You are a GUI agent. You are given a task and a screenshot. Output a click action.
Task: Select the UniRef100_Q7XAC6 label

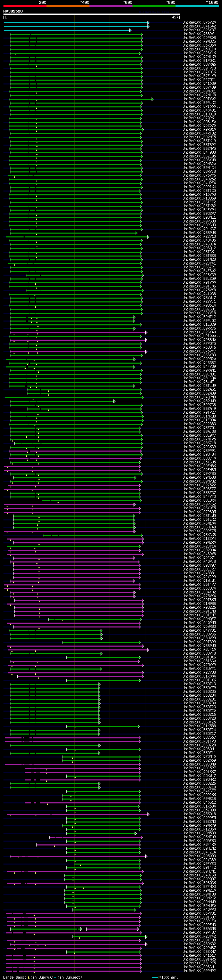point(199,72)
